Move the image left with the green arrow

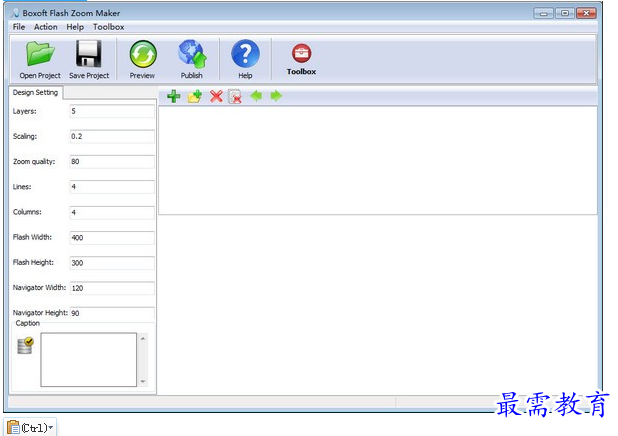point(256,96)
